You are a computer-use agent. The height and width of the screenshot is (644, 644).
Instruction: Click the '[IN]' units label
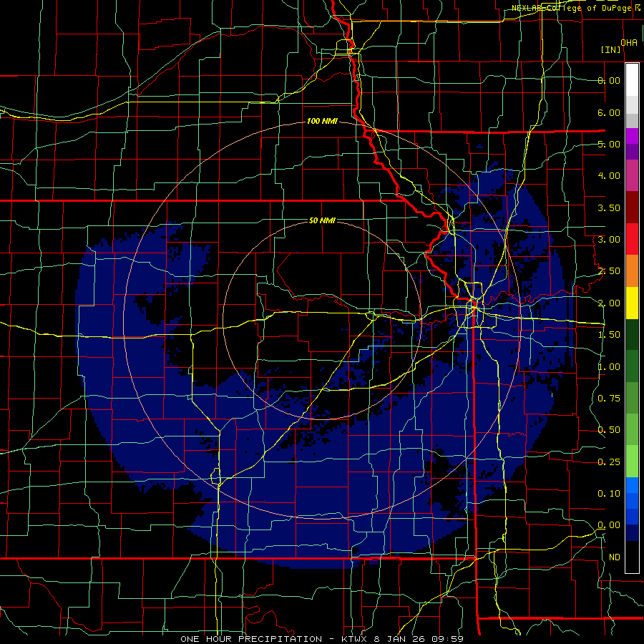611,50
